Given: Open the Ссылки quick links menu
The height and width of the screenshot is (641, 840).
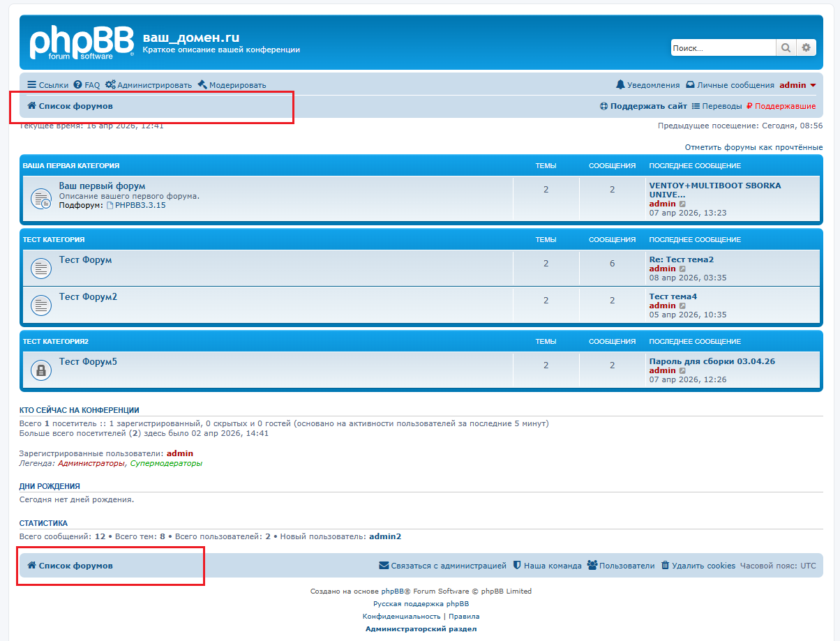Looking at the screenshot, I should point(47,85).
